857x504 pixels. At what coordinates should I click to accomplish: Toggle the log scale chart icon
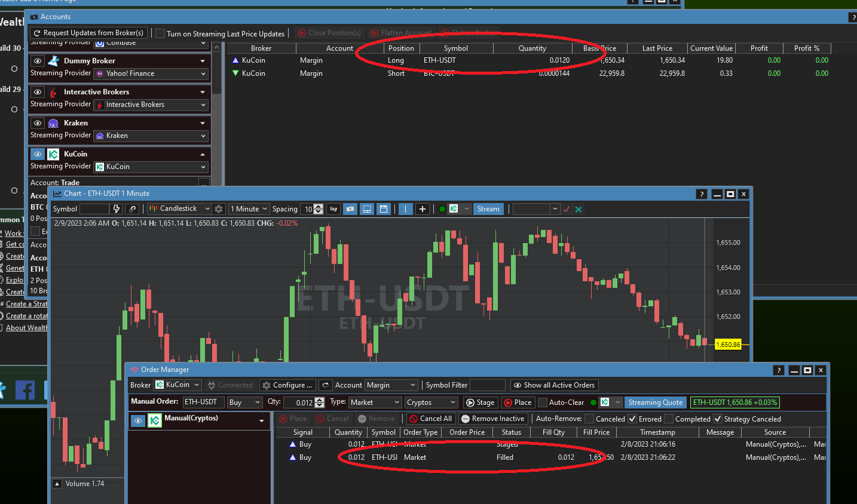[333, 209]
